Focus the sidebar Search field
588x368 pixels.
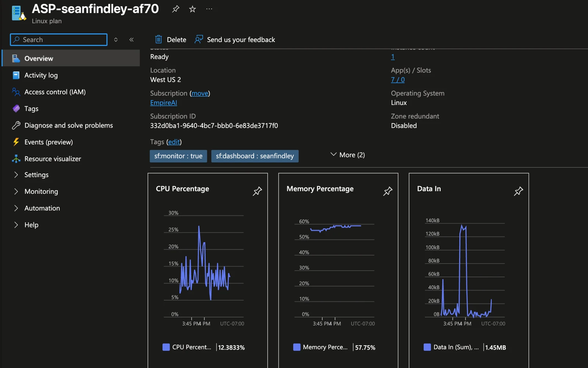tap(59, 39)
